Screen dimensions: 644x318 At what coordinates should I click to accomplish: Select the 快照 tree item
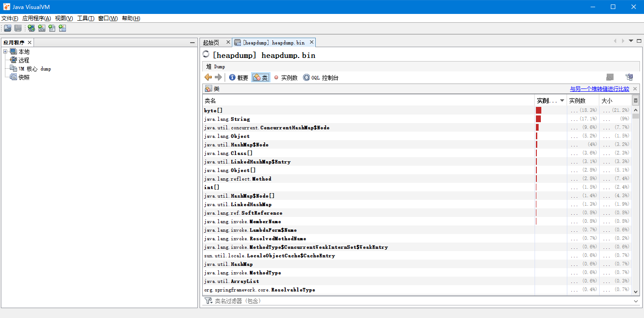tap(24, 77)
